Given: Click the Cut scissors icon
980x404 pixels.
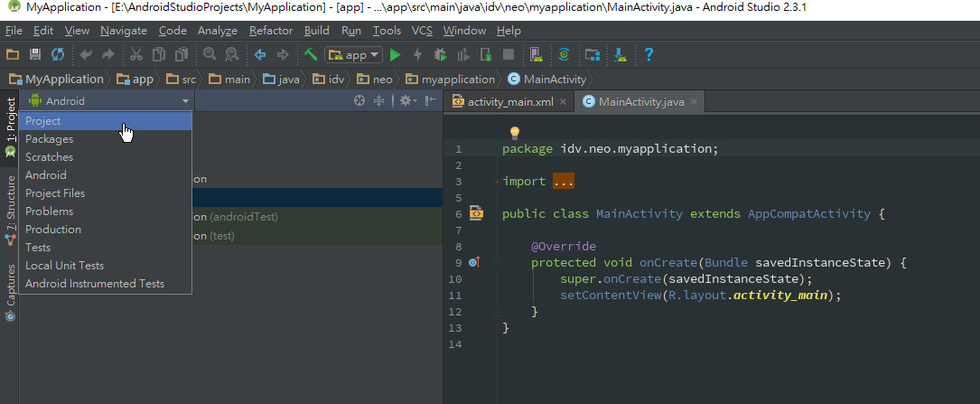Looking at the screenshot, I should 136,55.
